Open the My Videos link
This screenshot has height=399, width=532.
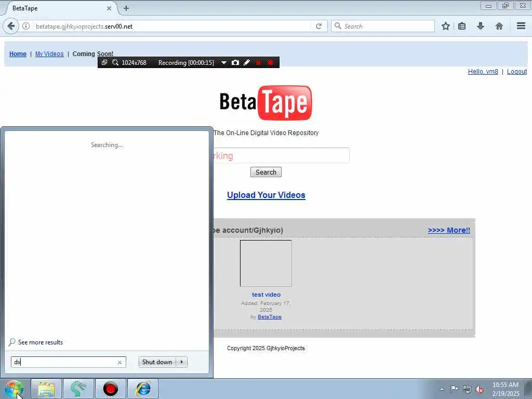point(49,54)
